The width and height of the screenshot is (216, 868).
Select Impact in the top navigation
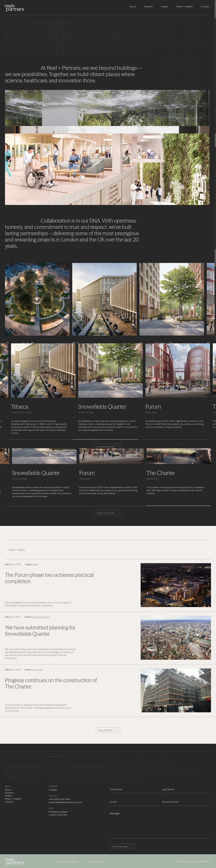point(164,6)
